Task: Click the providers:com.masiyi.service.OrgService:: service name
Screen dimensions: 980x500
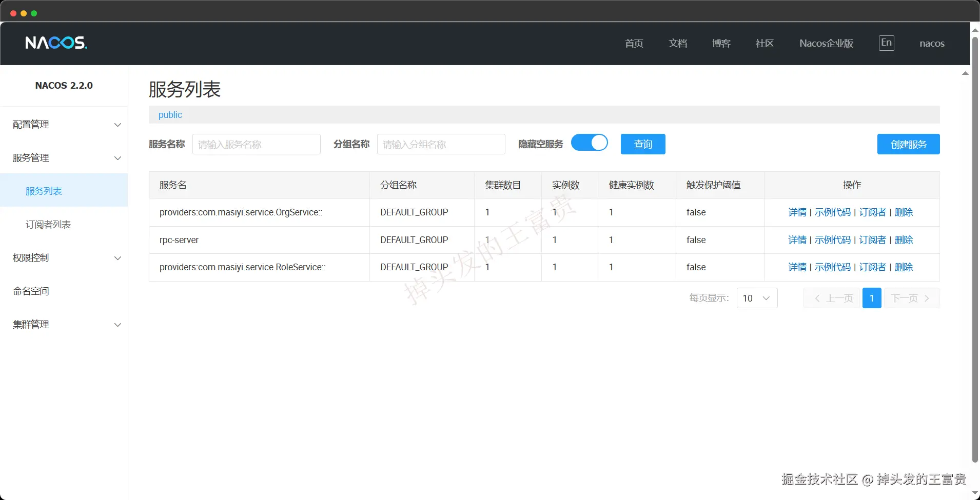Action: coord(241,212)
